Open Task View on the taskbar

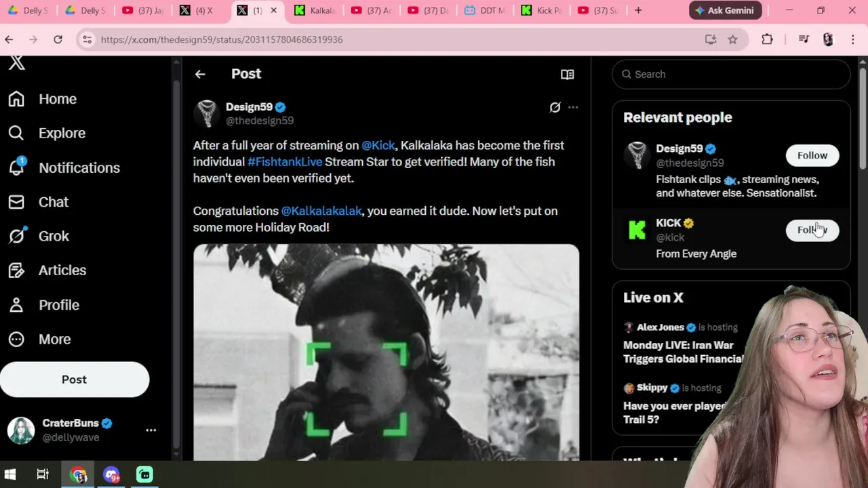click(43, 475)
